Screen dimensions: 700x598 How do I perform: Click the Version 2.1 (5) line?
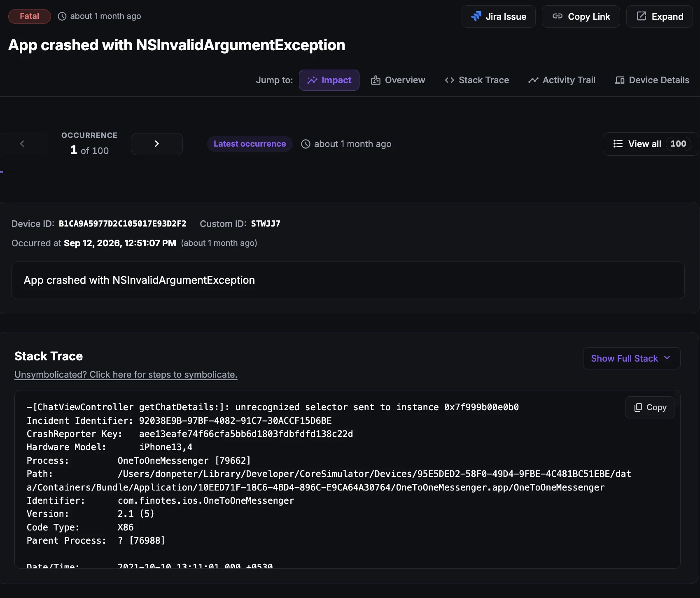91,514
